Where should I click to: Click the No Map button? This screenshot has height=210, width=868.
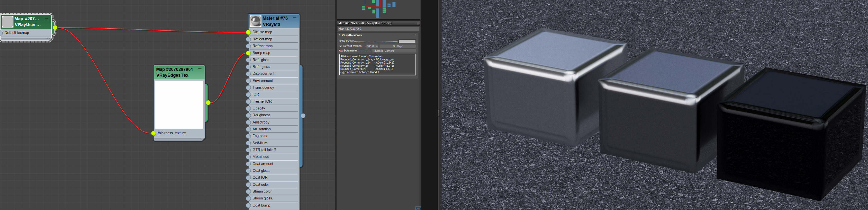[x=397, y=46]
